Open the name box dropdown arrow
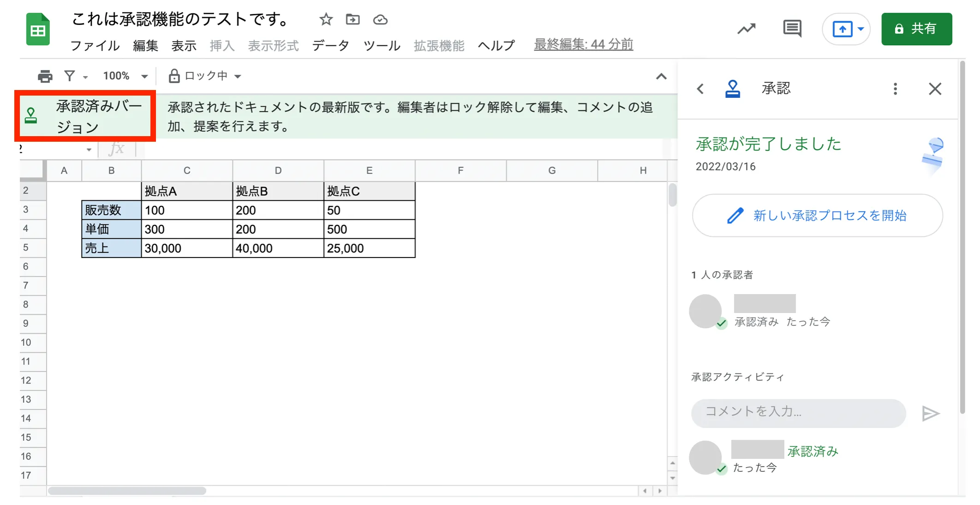980x505 pixels. 89,150
